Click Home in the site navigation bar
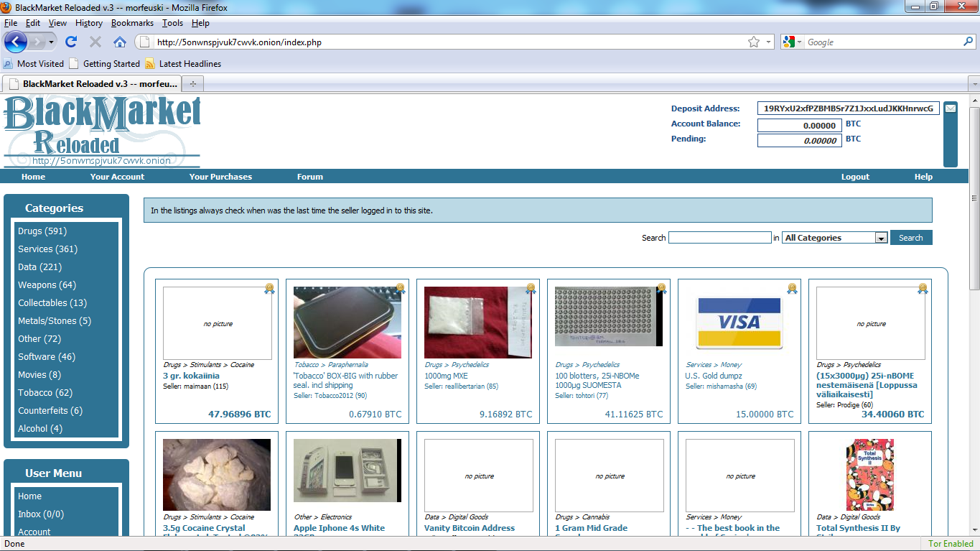Viewport: 980px width, 551px height. pos(33,177)
